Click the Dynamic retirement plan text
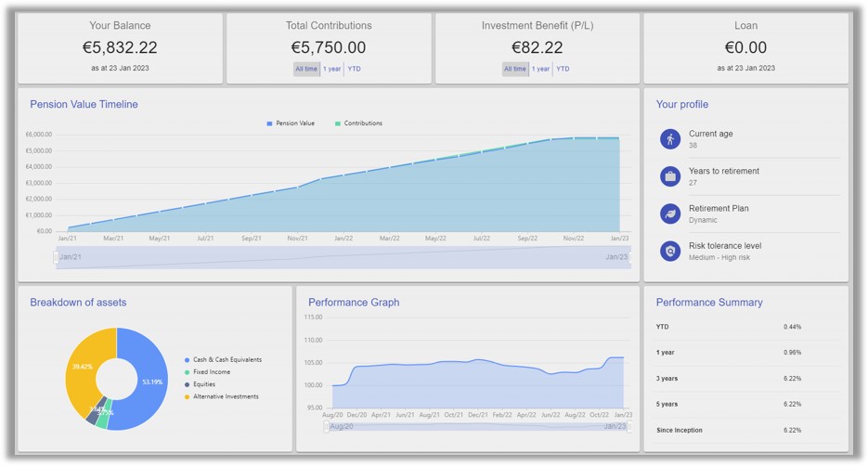 [x=703, y=220]
